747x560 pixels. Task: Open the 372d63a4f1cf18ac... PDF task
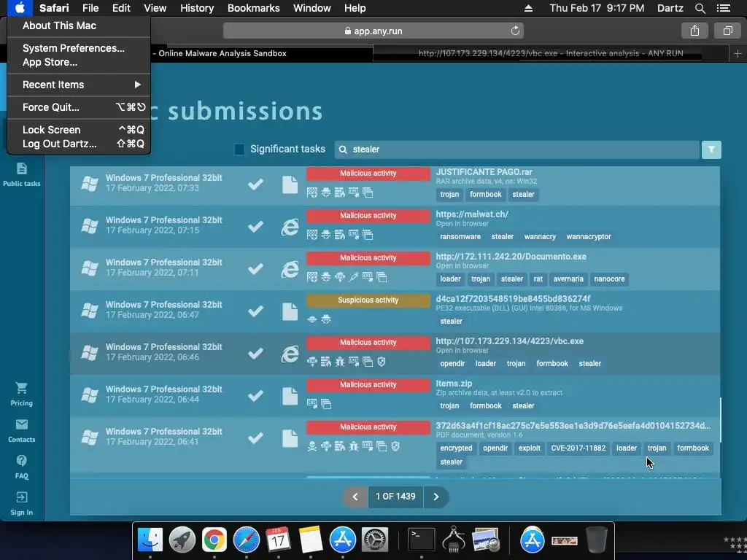click(573, 426)
